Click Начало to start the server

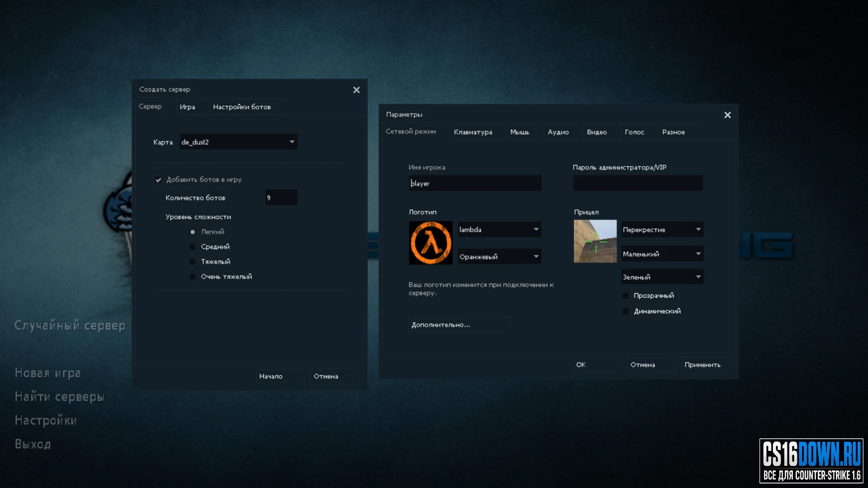click(280, 376)
